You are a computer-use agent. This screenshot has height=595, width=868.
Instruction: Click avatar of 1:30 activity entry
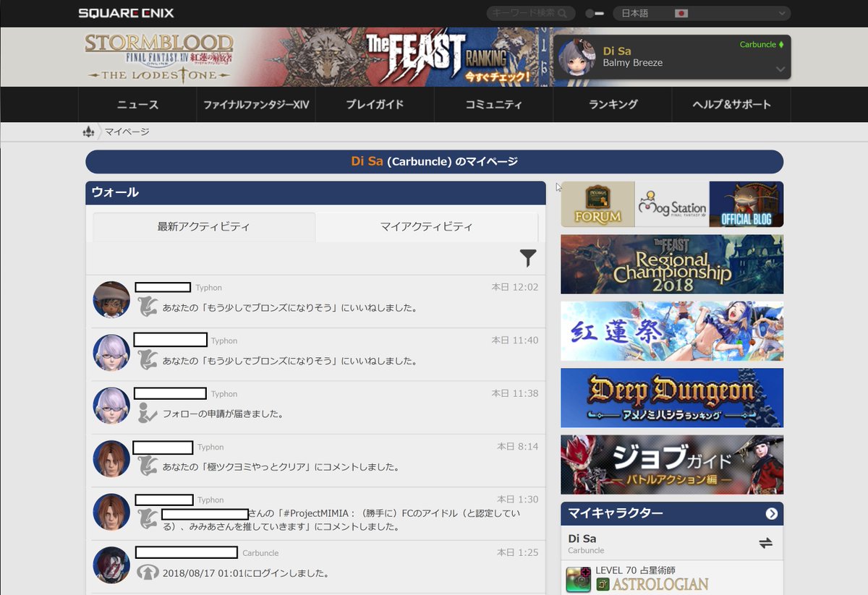click(111, 512)
